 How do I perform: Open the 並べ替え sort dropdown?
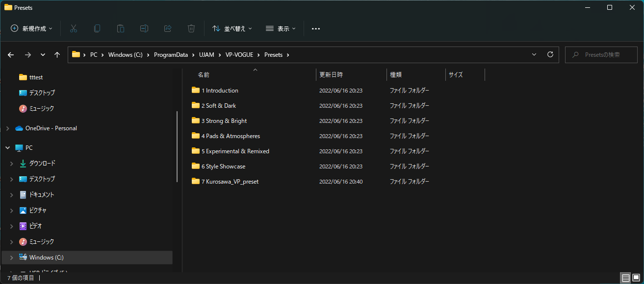point(232,29)
